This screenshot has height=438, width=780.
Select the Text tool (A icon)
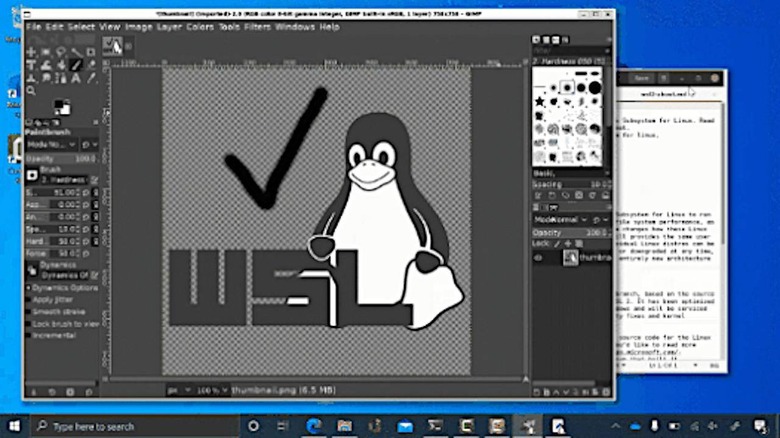pos(76,78)
